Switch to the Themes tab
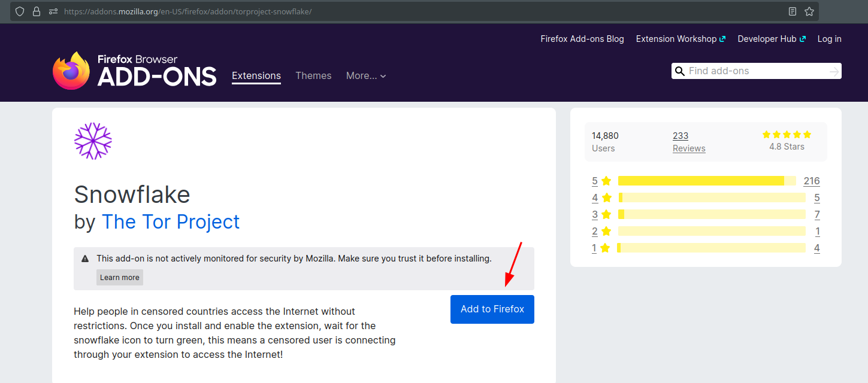Image resolution: width=868 pixels, height=383 pixels. coord(313,76)
